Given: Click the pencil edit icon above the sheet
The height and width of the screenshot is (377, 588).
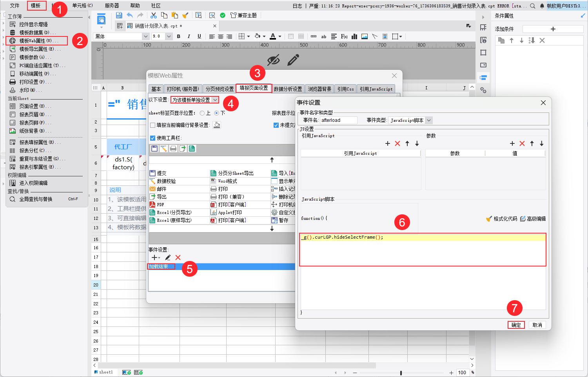Looking at the screenshot, I should [x=293, y=60].
